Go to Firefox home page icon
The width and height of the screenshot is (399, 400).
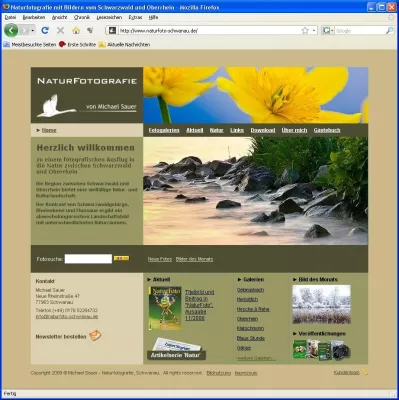click(x=76, y=31)
